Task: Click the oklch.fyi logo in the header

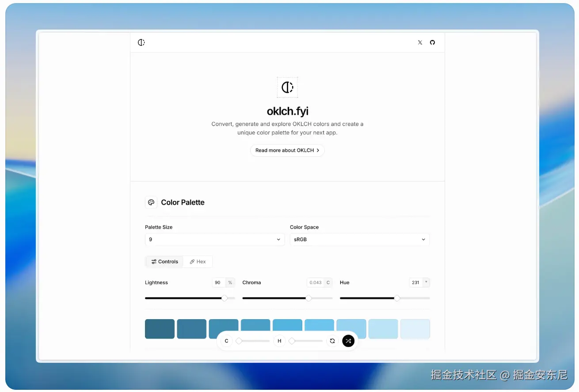Action: point(141,42)
